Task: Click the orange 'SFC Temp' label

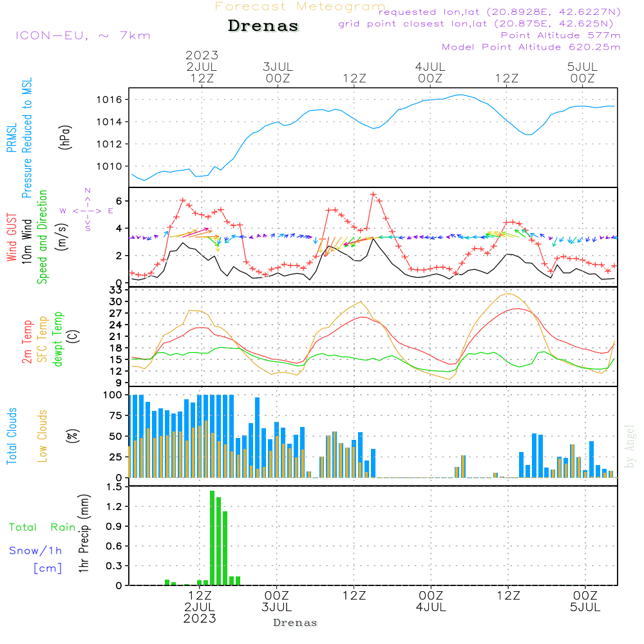Action: 43,339
